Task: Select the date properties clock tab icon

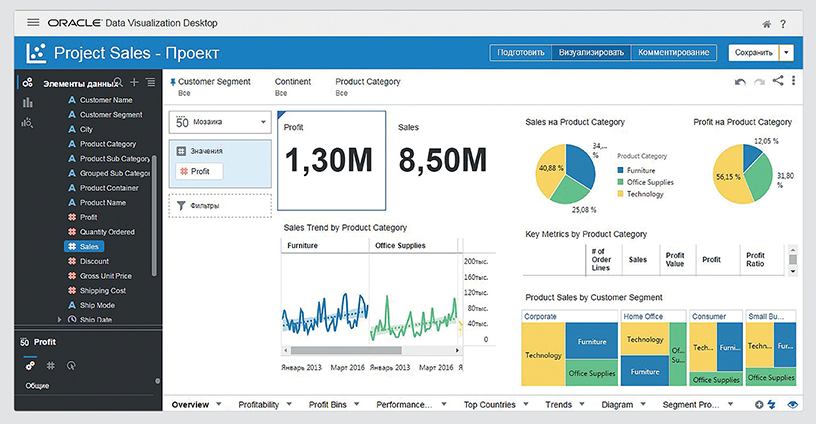Action: (x=71, y=366)
